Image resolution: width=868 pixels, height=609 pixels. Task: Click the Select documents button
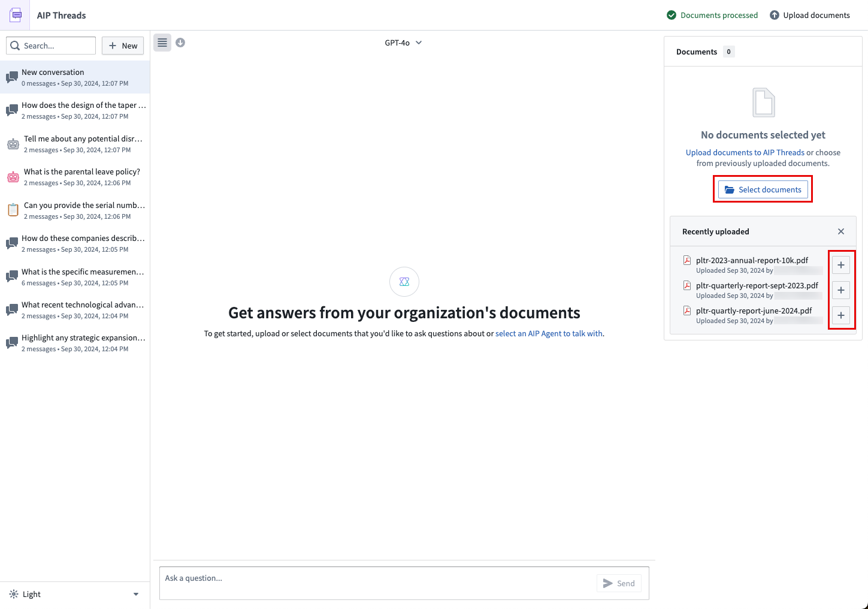(x=763, y=189)
